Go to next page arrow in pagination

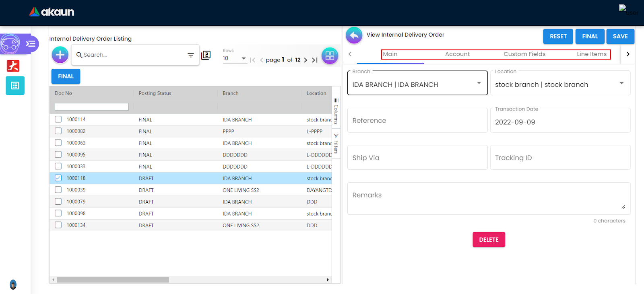coord(305,60)
